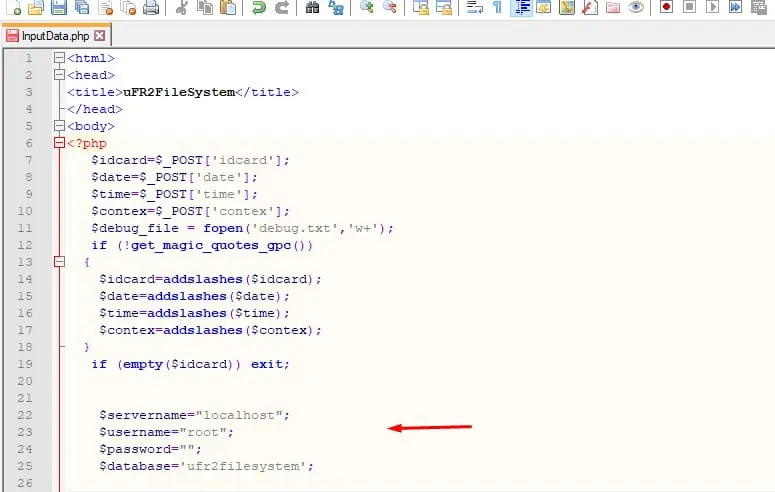
Task: Open the user defined language dialog icon
Action: [544, 7]
